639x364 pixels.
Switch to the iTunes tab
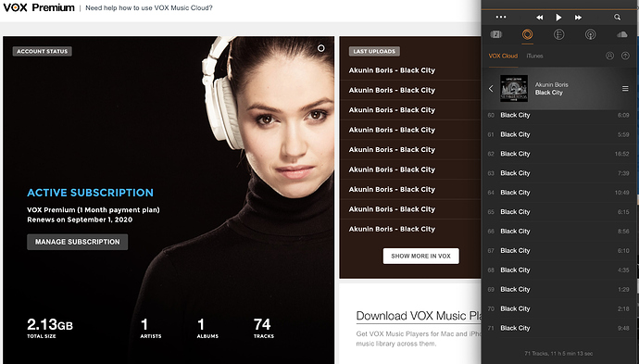click(x=534, y=56)
